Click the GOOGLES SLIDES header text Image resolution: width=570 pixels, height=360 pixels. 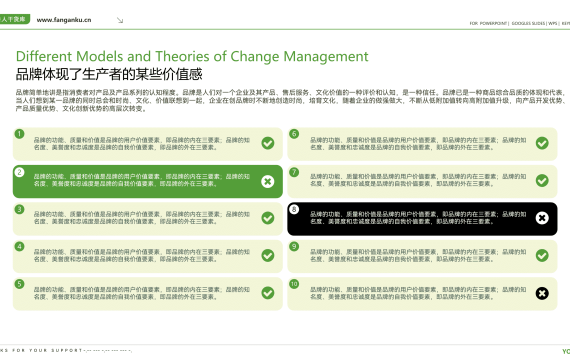click(529, 23)
